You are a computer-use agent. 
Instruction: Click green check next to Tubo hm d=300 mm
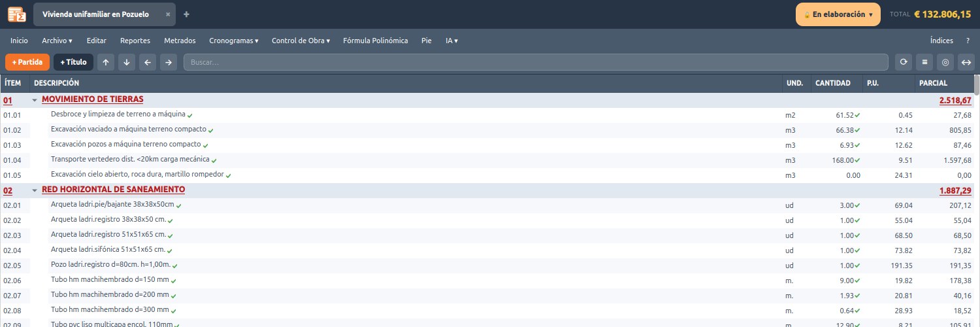click(174, 311)
